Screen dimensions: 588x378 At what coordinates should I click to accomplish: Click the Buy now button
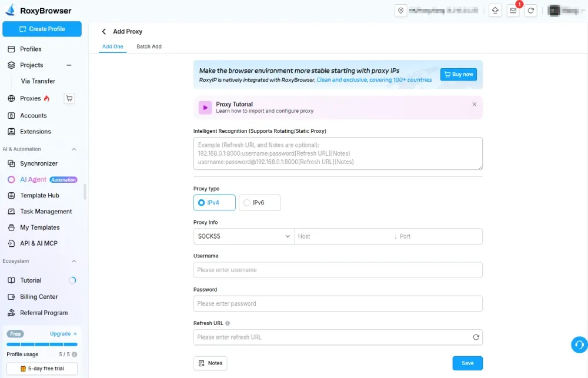458,74
